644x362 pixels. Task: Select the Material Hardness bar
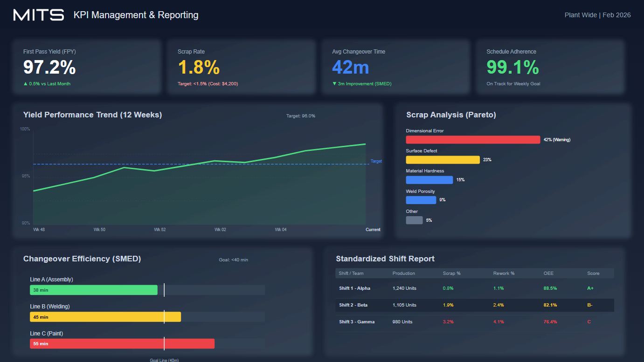pos(429,180)
